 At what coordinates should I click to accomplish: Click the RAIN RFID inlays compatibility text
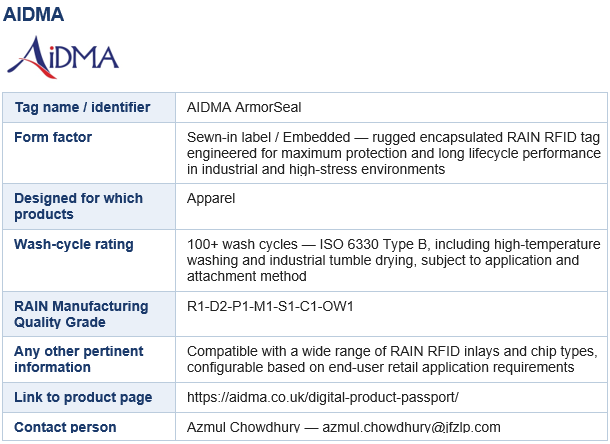(392, 359)
